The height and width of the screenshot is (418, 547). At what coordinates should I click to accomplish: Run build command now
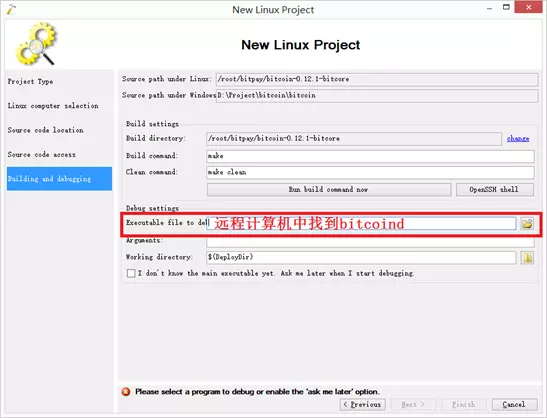[x=329, y=189]
